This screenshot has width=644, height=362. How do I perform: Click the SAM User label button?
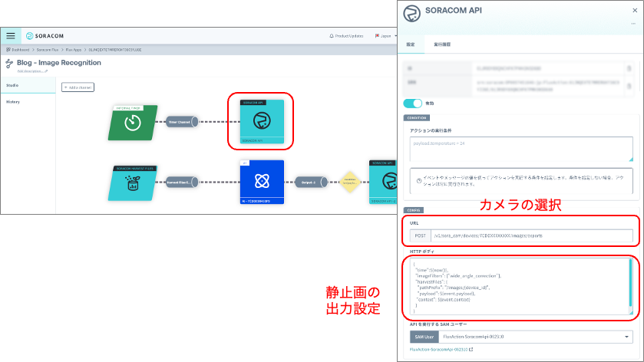424,337
